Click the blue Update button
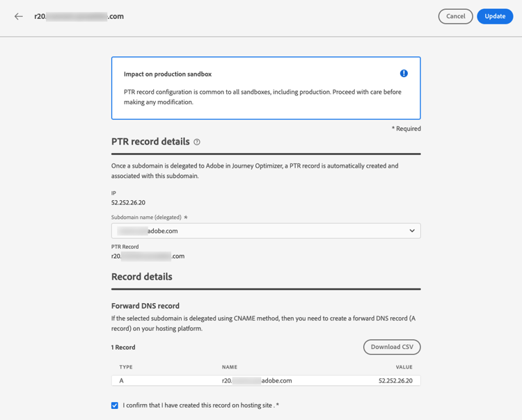The image size is (522, 420). pos(495,16)
